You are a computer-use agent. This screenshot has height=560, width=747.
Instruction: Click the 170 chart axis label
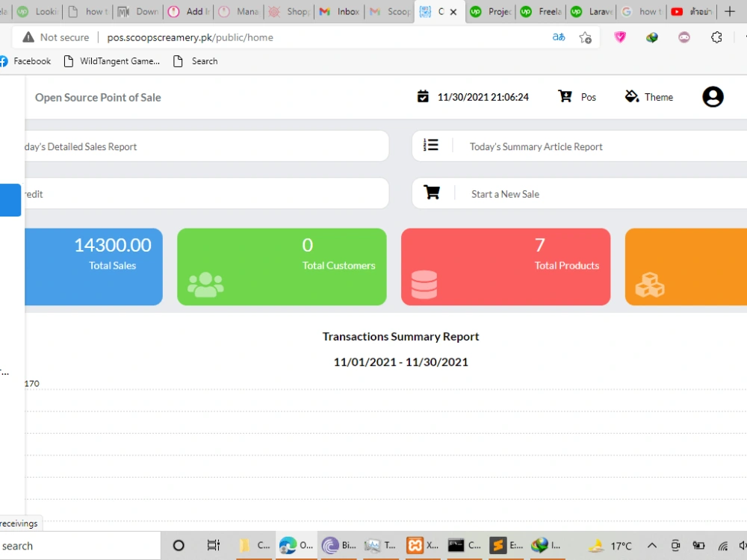32,383
